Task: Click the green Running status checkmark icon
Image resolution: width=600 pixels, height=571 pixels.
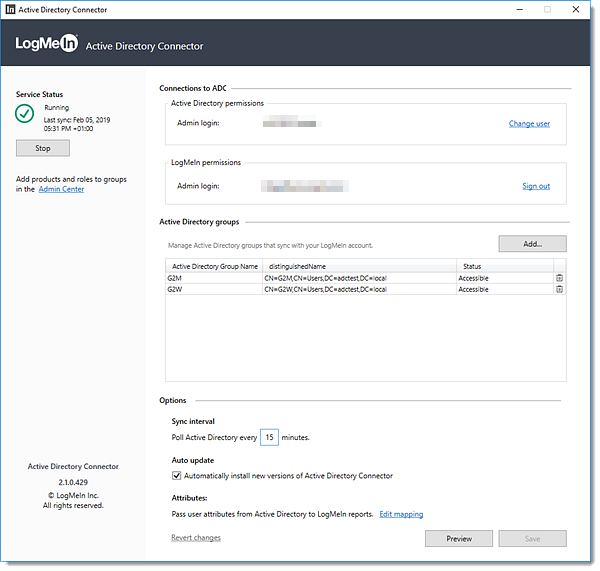Action: click(x=26, y=114)
